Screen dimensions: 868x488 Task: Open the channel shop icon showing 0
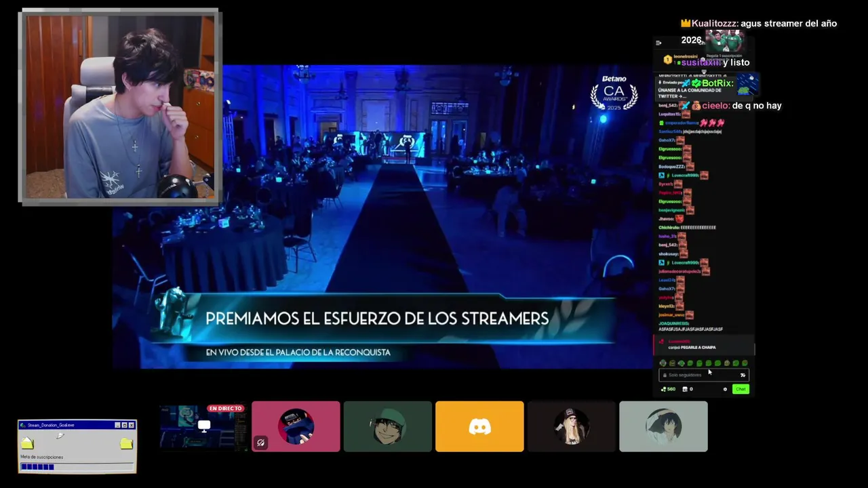(x=688, y=389)
